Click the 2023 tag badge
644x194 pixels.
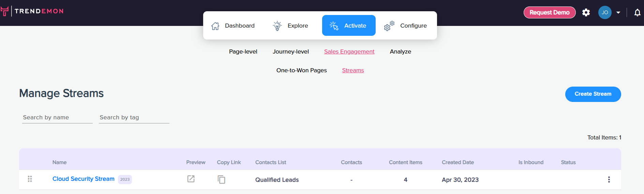[x=125, y=179]
